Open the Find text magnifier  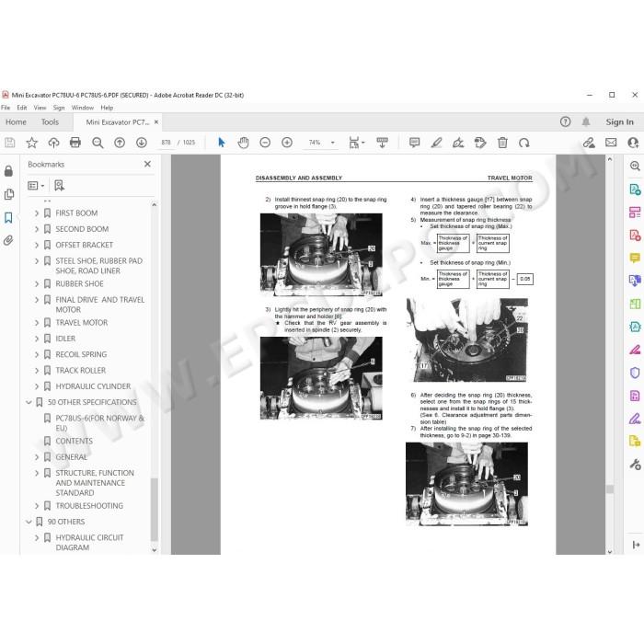click(x=98, y=143)
